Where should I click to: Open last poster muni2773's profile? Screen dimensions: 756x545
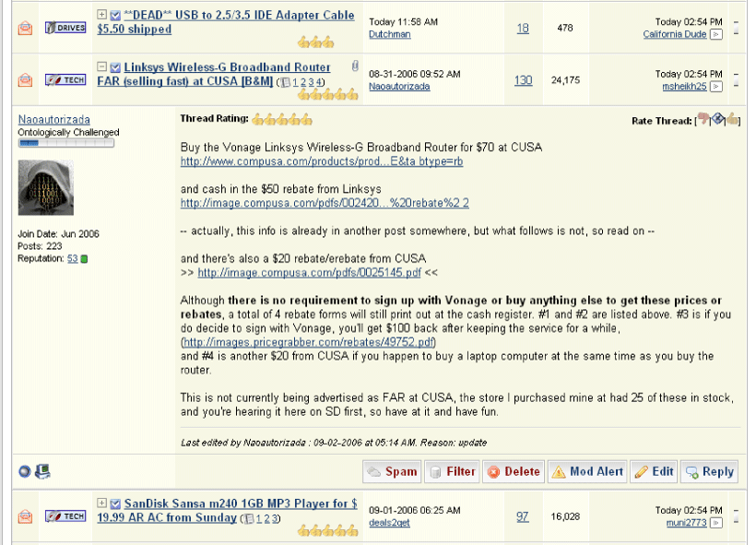tap(686, 523)
